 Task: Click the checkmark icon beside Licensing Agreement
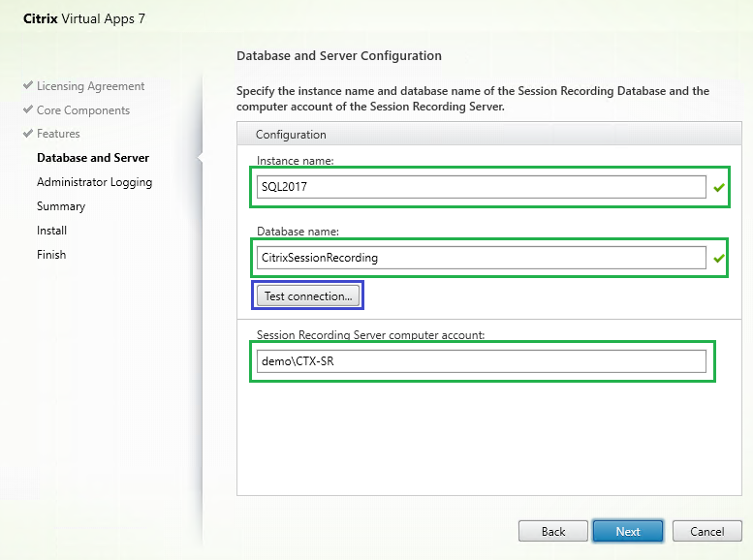point(28,86)
